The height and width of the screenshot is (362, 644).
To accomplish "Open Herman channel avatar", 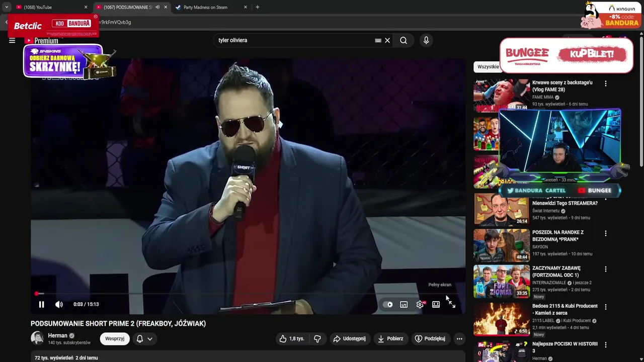I will point(37,338).
